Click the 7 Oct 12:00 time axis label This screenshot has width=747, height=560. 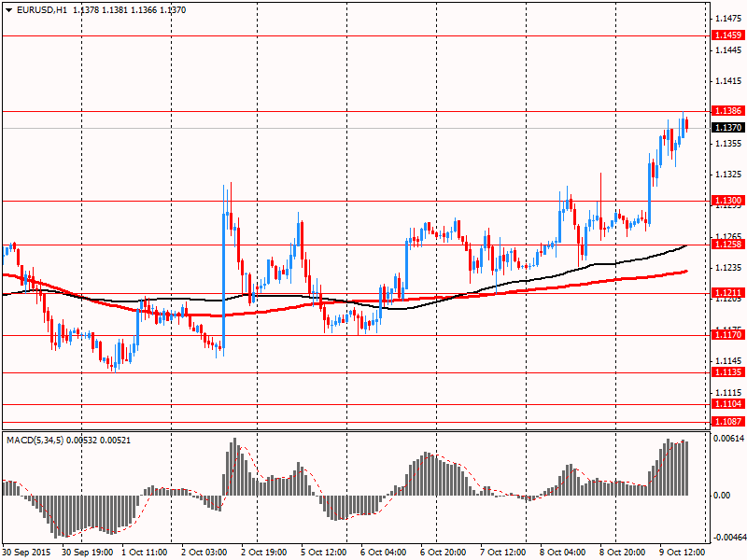[x=502, y=553]
